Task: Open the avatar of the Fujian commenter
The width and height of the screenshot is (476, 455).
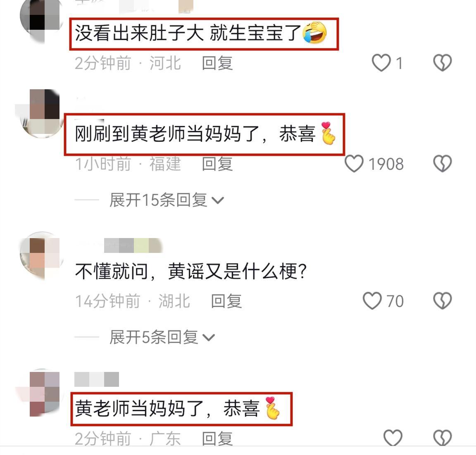Action: (41, 113)
